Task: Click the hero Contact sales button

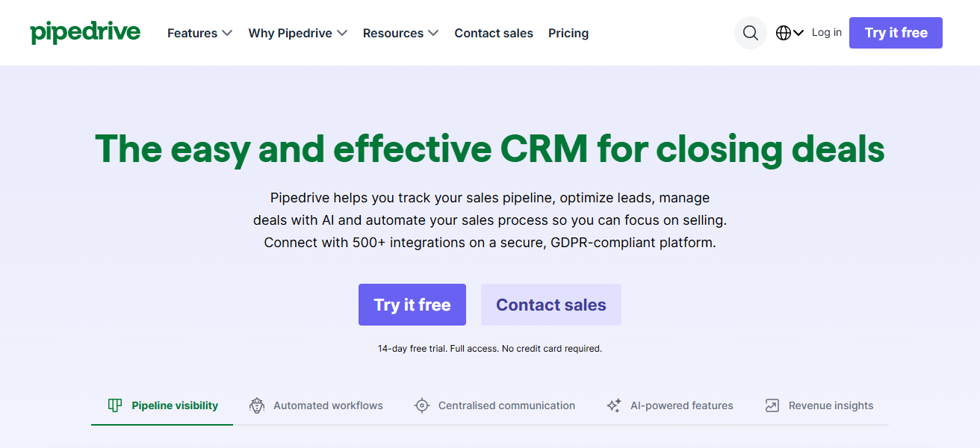Action: point(551,305)
